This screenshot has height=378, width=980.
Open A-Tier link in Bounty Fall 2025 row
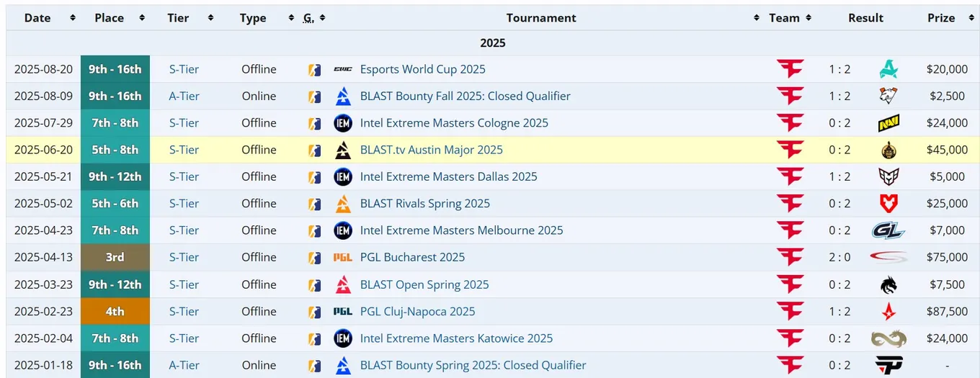click(184, 96)
